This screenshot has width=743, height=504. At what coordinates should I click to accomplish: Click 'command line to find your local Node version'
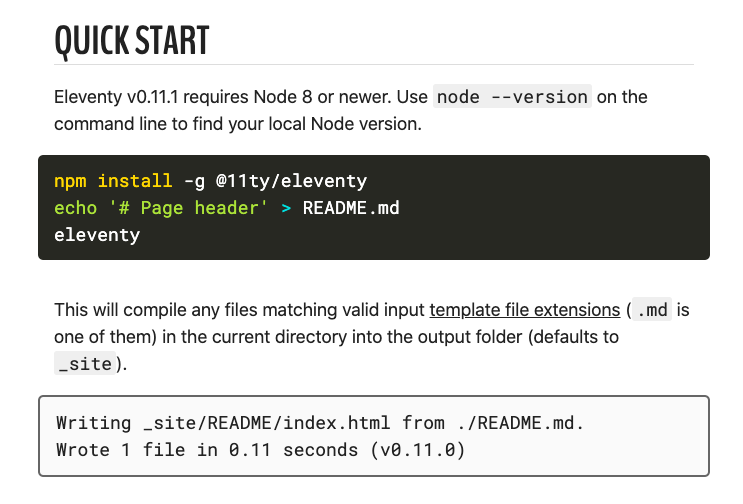pos(238,124)
